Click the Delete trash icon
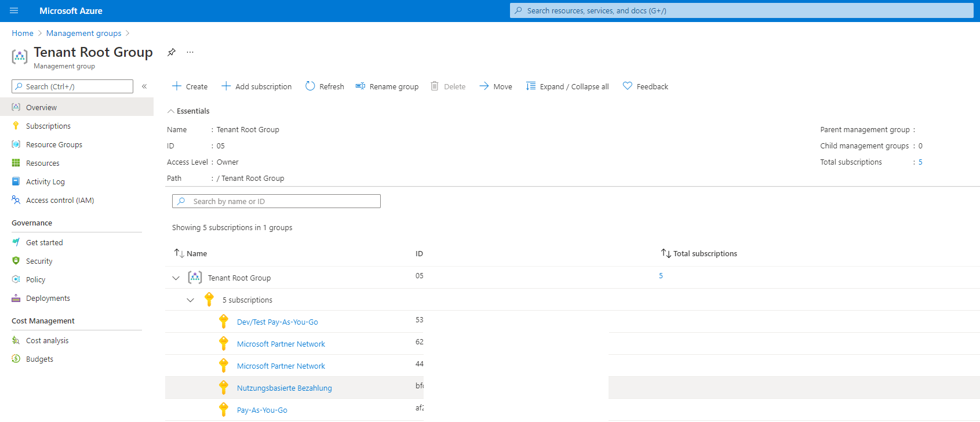This screenshot has height=422, width=980. 435,86
